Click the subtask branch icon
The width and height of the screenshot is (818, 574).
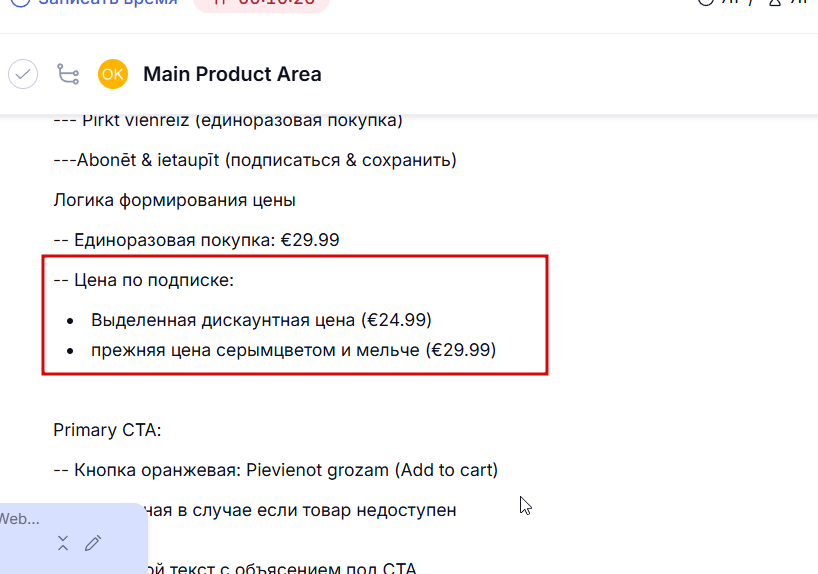(68, 74)
